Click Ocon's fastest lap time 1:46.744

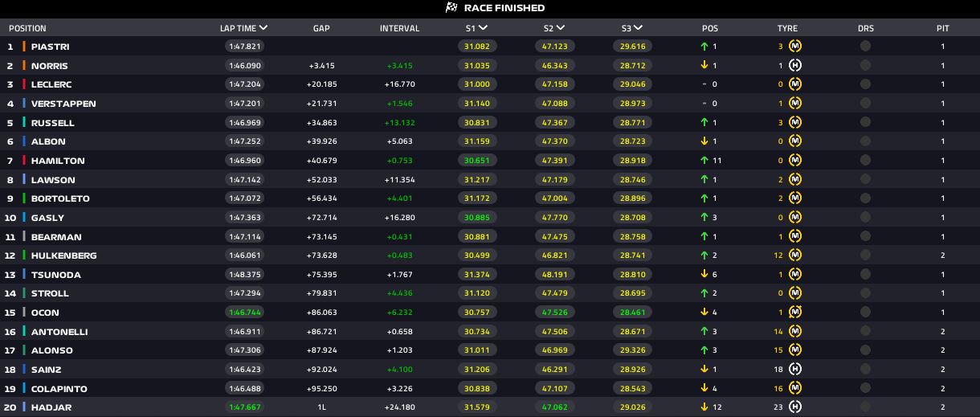[x=243, y=313]
